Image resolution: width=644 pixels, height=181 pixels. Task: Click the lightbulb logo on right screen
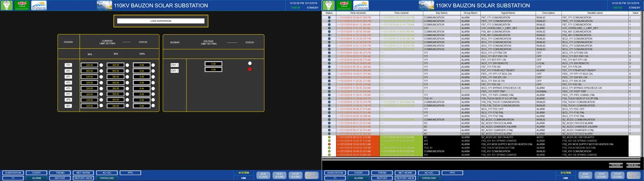click(x=329, y=5)
